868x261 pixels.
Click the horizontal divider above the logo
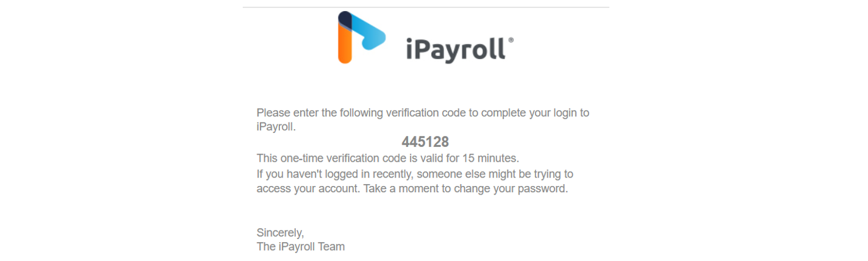pos(426,7)
